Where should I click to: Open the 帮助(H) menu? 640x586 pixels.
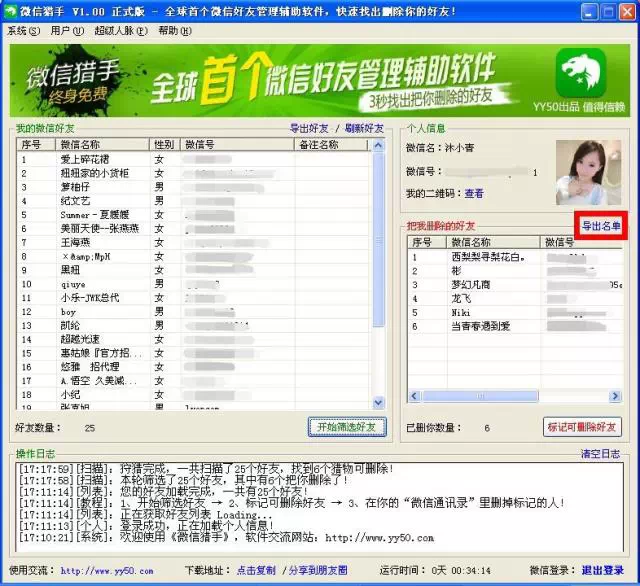pyautogui.click(x=174, y=31)
